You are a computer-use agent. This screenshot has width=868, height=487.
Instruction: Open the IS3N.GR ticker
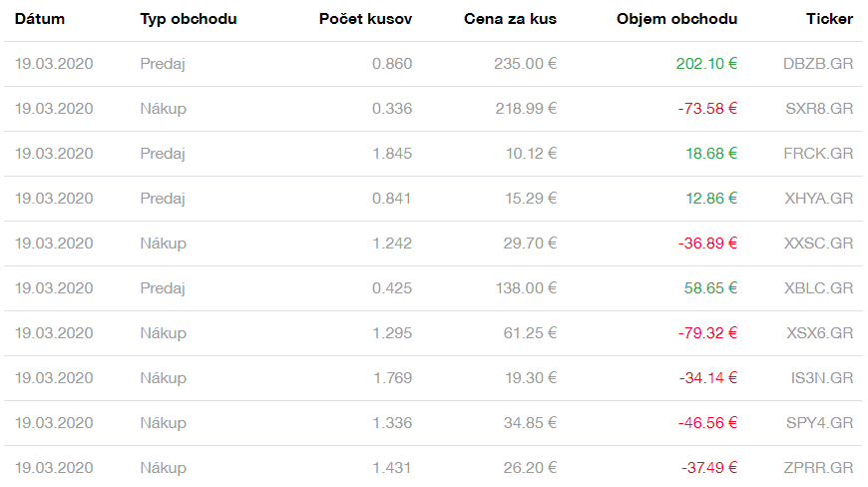point(821,378)
